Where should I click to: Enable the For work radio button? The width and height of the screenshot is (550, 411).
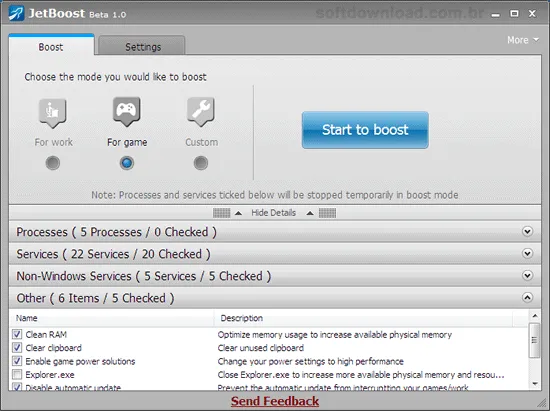pyautogui.click(x=53, y=163)
